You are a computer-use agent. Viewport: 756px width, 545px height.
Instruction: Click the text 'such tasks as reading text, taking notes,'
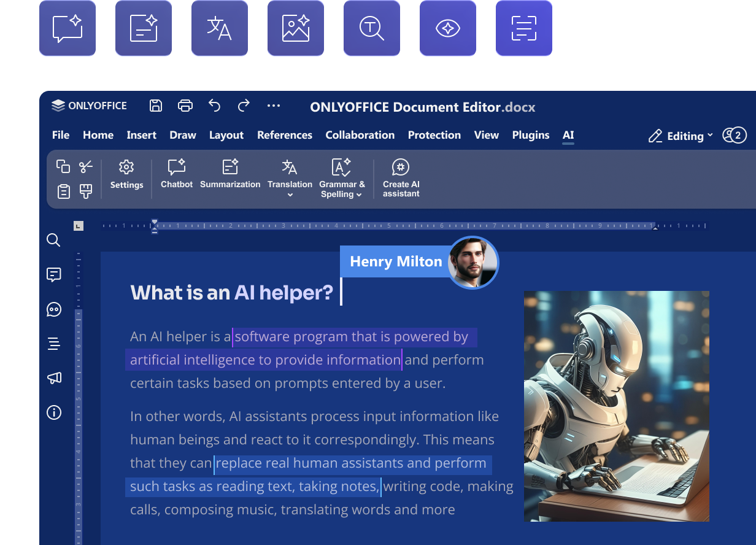(255, 487)
